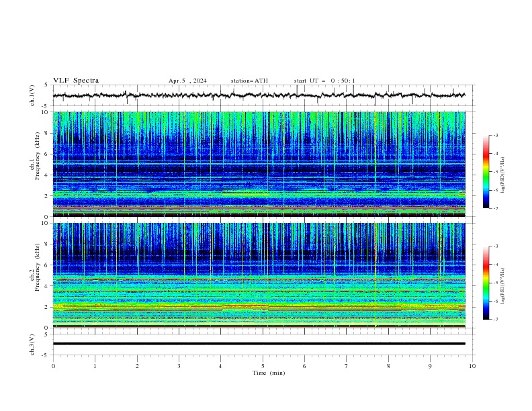Click the time axis tick label '5'
532x411 pixels.
[x=263, y=366]
